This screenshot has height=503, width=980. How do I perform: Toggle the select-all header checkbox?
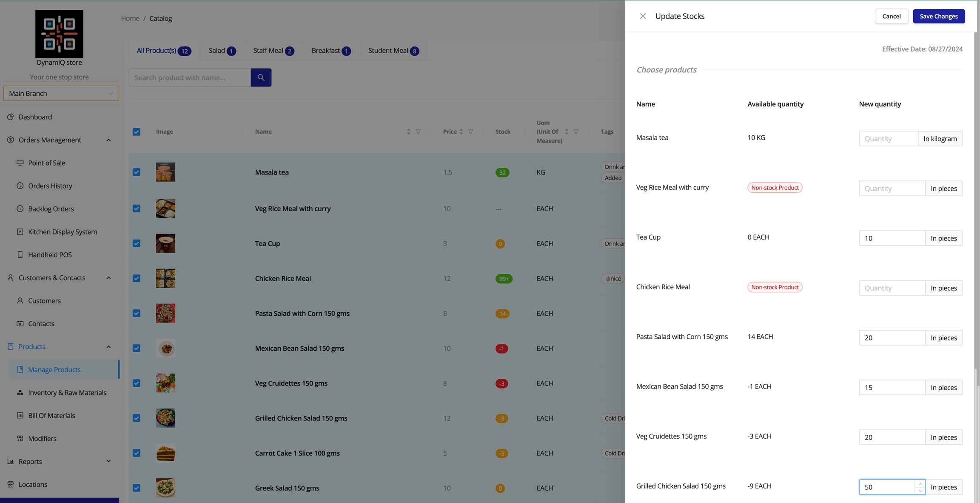point(137,132)
